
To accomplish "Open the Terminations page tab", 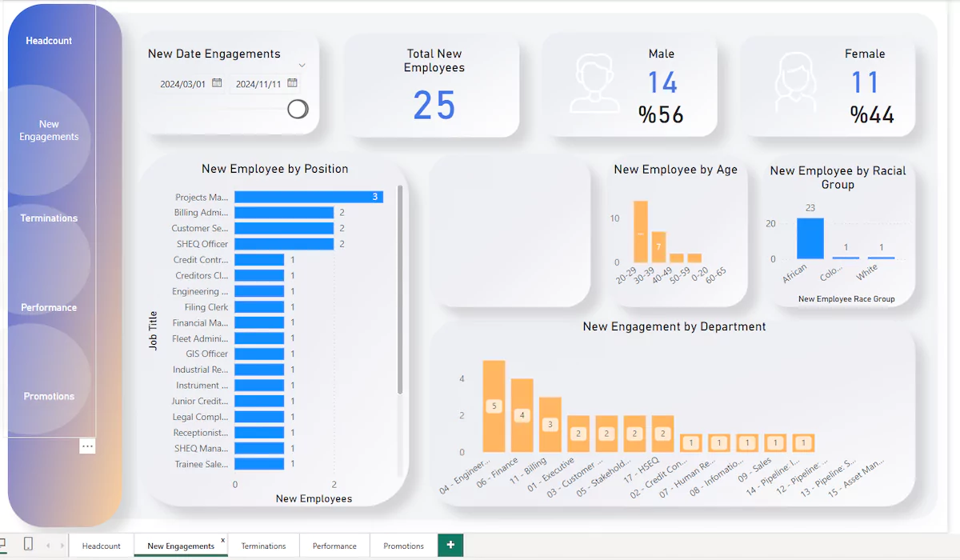I will tap(263, 546).
